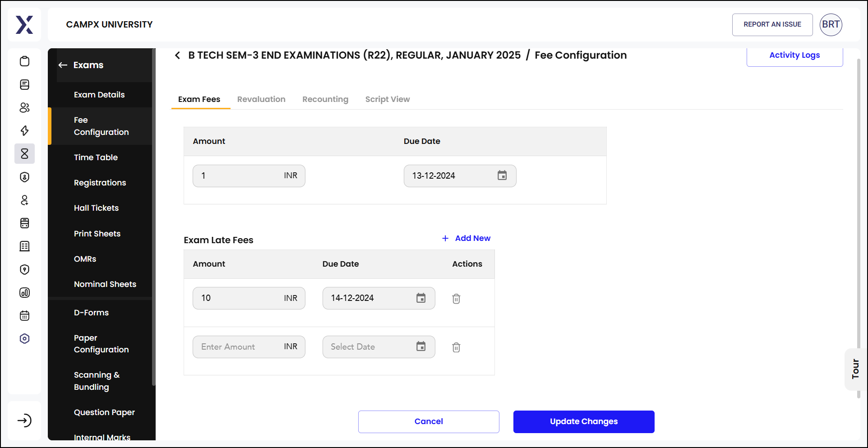This screenshot has width=868, height=448.
Task: Open Exam Details in sidebar
Action: pyautogui.click(x=100, y=95)
